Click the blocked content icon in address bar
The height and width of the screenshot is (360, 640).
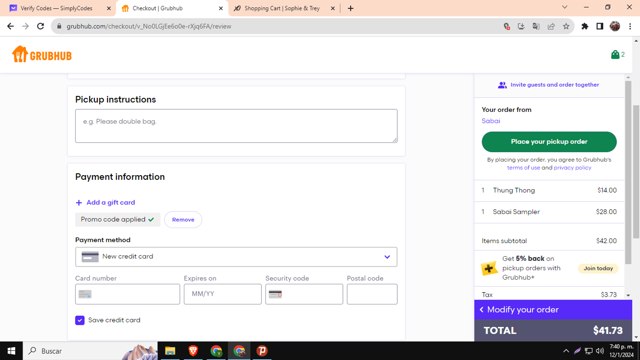pyautogui.click(x=507, y=26)
